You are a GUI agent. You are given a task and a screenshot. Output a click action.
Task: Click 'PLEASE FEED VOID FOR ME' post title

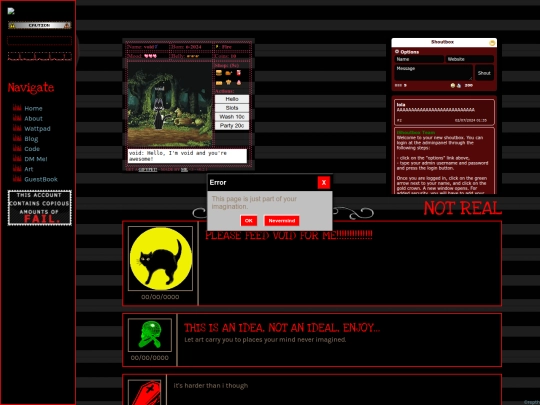pos(289,236)
